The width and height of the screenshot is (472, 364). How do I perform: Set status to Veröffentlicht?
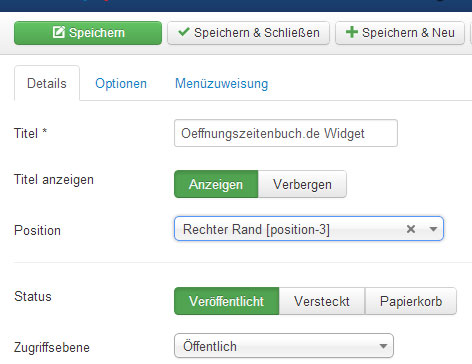(227, 301)
